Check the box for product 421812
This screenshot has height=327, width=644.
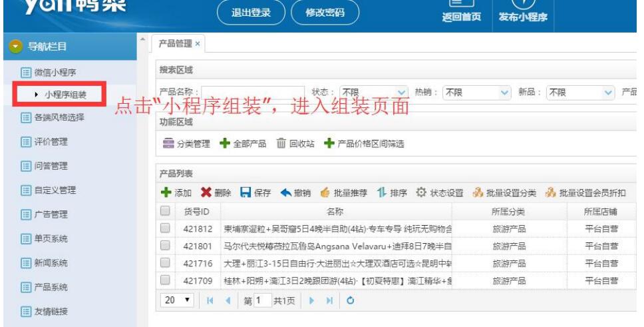(x=165, y=228)
